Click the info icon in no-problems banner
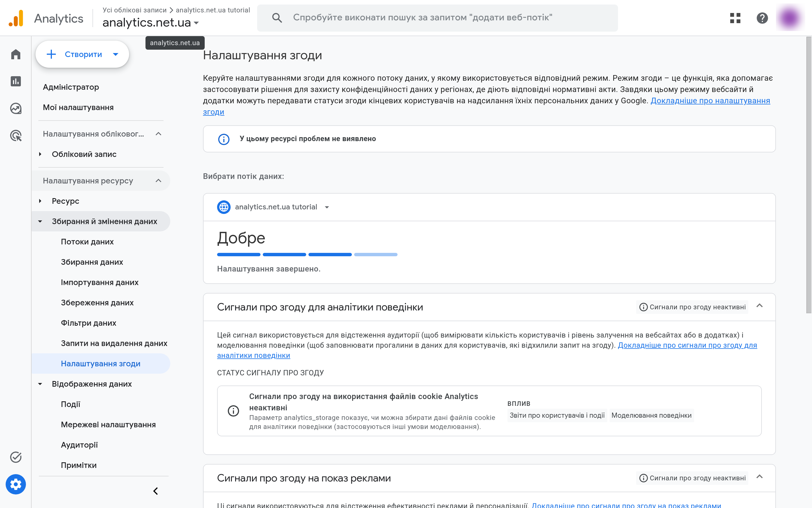The image size is (812, 508). 224,139
